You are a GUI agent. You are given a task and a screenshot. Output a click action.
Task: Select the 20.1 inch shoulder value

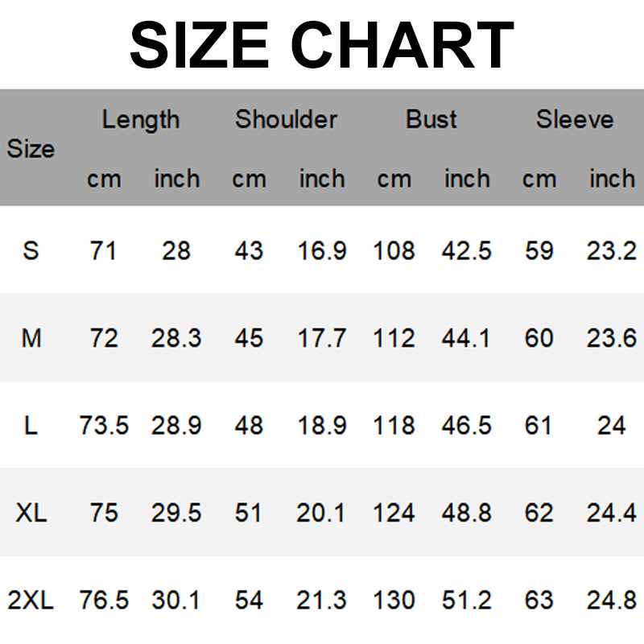(322, 513)
